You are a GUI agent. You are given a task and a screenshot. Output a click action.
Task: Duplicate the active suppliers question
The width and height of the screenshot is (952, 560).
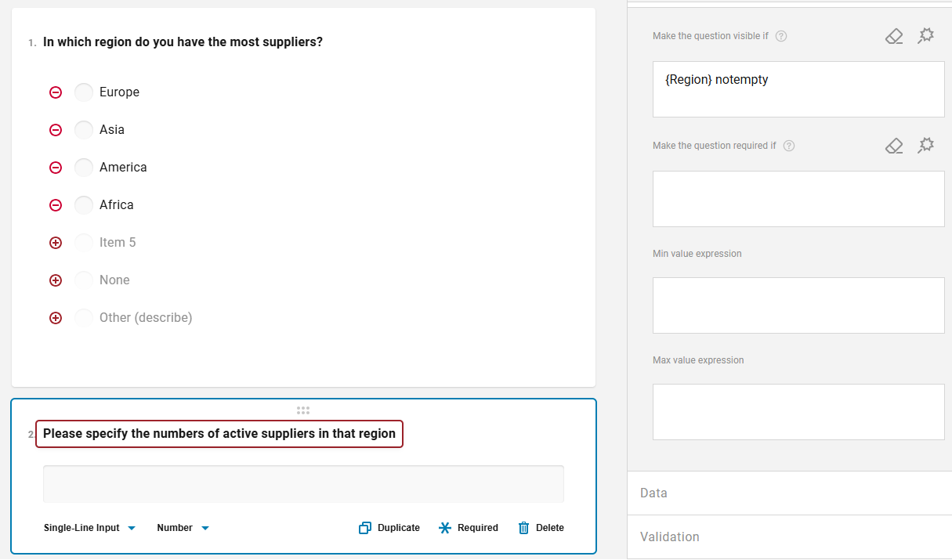tap(389, 528)
